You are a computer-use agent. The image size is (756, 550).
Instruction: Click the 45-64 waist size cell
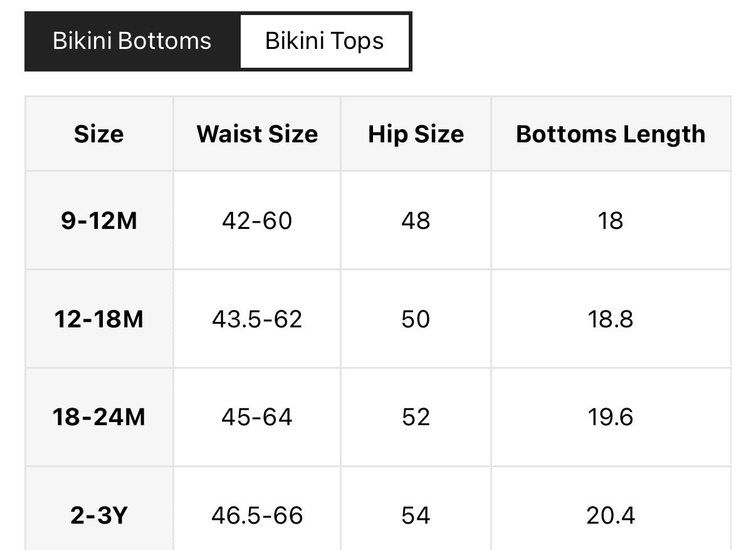point(257,417)
